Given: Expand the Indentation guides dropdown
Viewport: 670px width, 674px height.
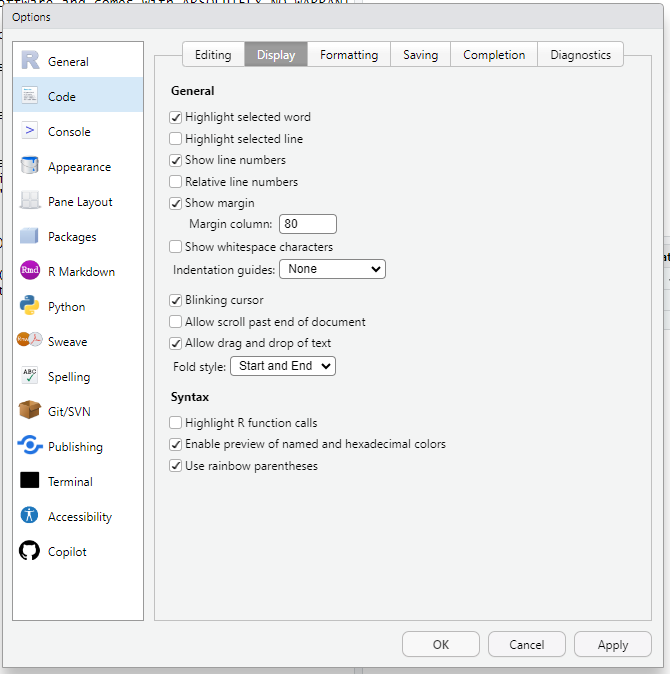Looking at the screenshot, I should pos(332,269).
